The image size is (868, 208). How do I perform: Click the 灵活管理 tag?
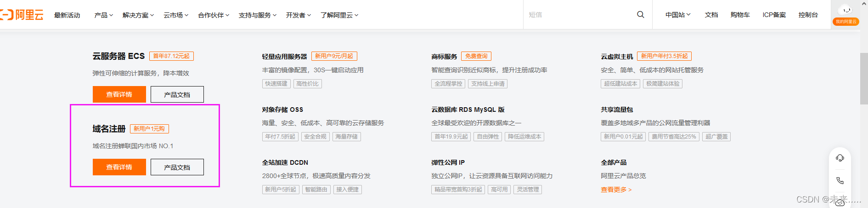pos(528,190)
